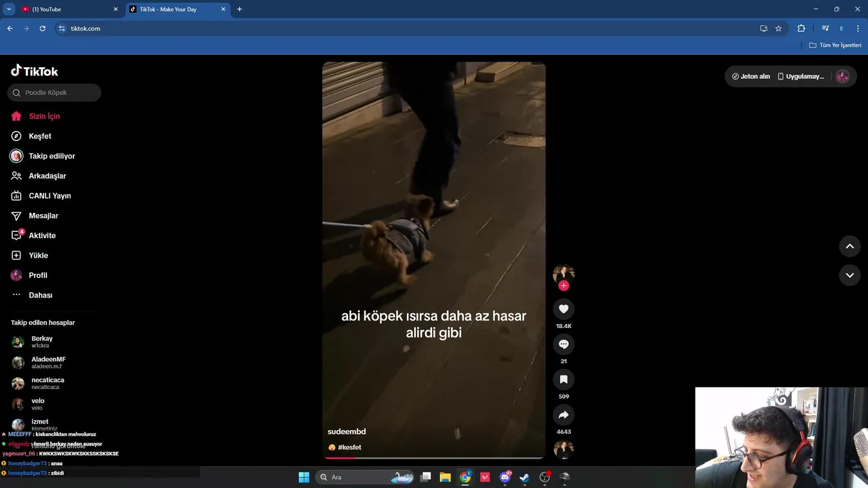Image resolution: width=868 pixels, height=488 pixels.
Task: Open profile avatar menu in header
Action: coord(843,77)
